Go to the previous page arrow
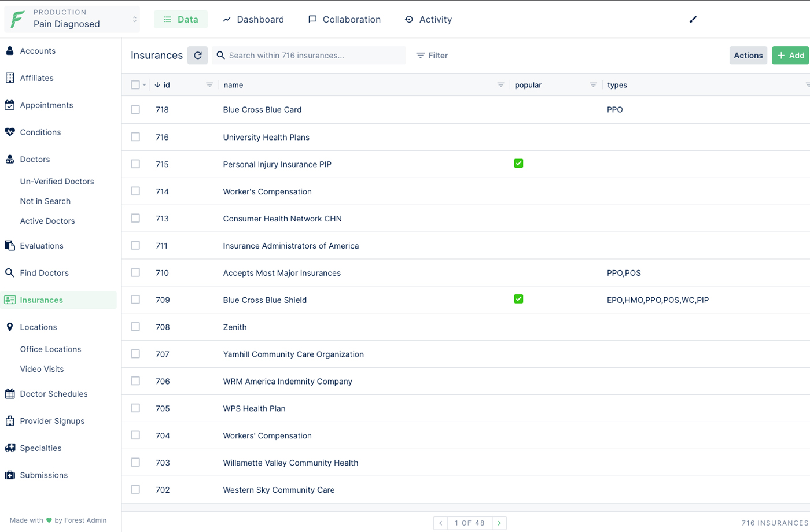 pos(441,523)
